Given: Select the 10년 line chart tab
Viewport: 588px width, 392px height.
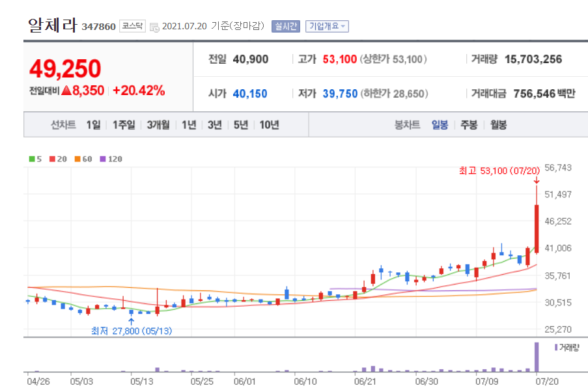Looking at the screenshot, I should 269,125.
